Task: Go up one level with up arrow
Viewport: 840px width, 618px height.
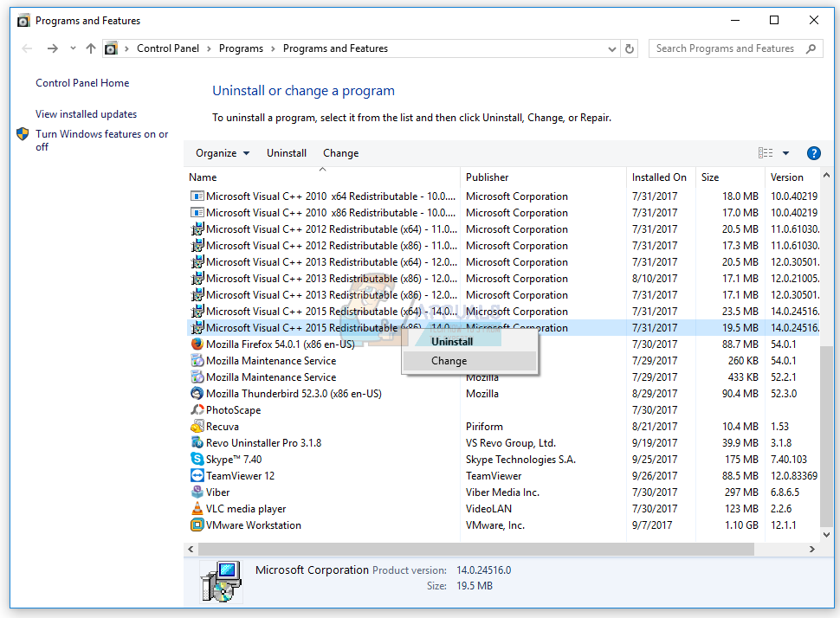Action: [91, 48]
